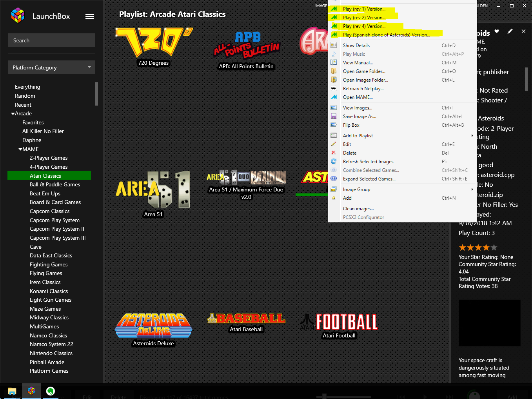Click the Combine Selected Games icon
532x399 pixels.
(x=334, y=170)
